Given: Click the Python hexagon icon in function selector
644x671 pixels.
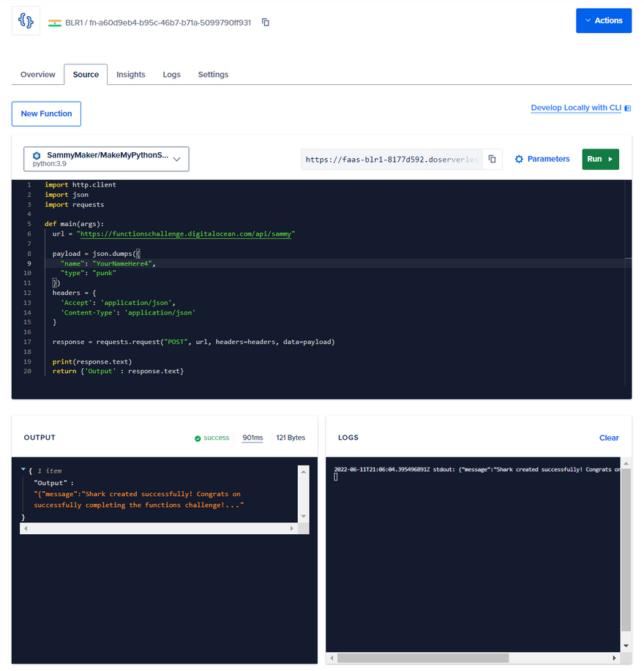Looking at the screenshot, I should [x=37, y=156].
